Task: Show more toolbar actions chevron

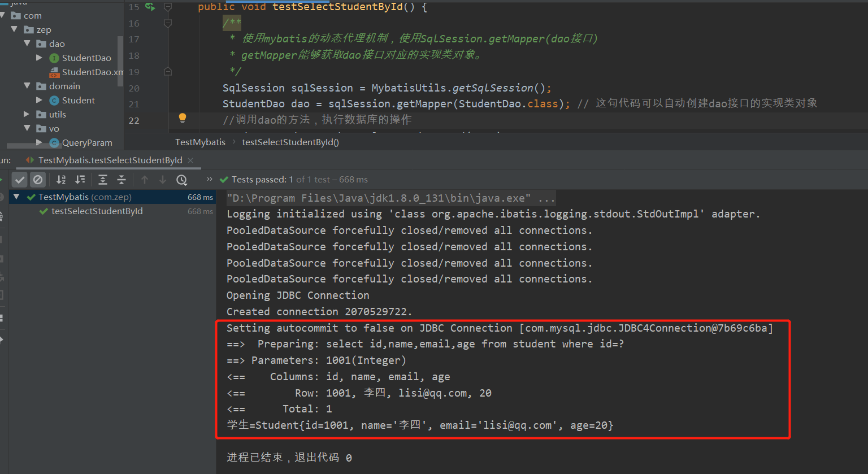Action: [x=210, y=179]
